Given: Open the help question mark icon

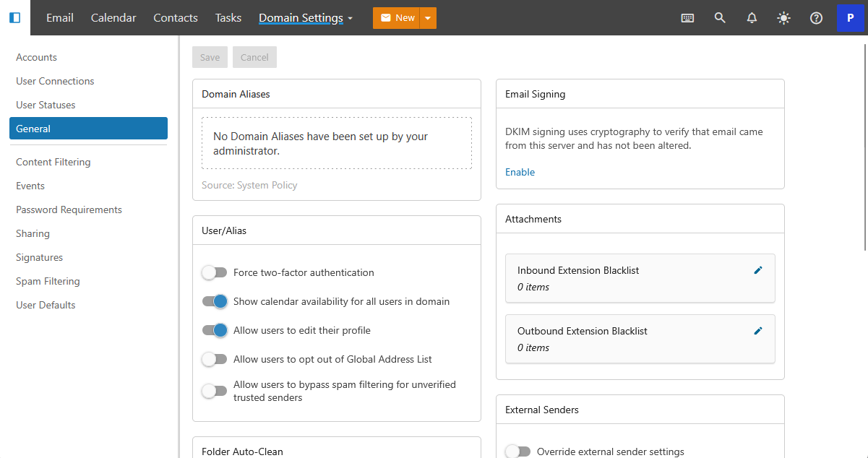Looking at the screenshot, I should click(816, 18).
